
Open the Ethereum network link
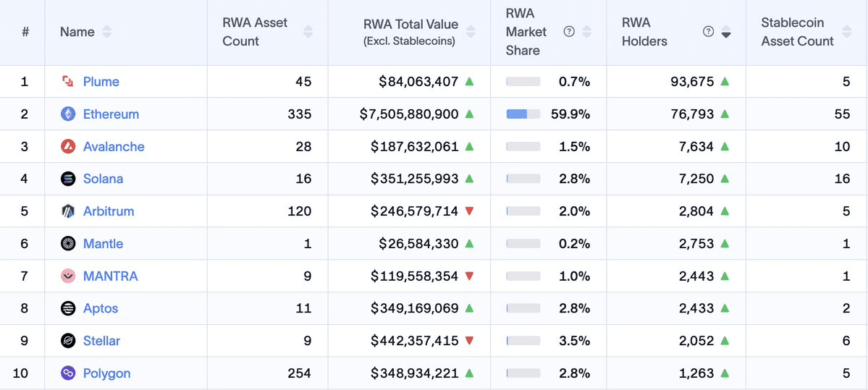[111, 114]
